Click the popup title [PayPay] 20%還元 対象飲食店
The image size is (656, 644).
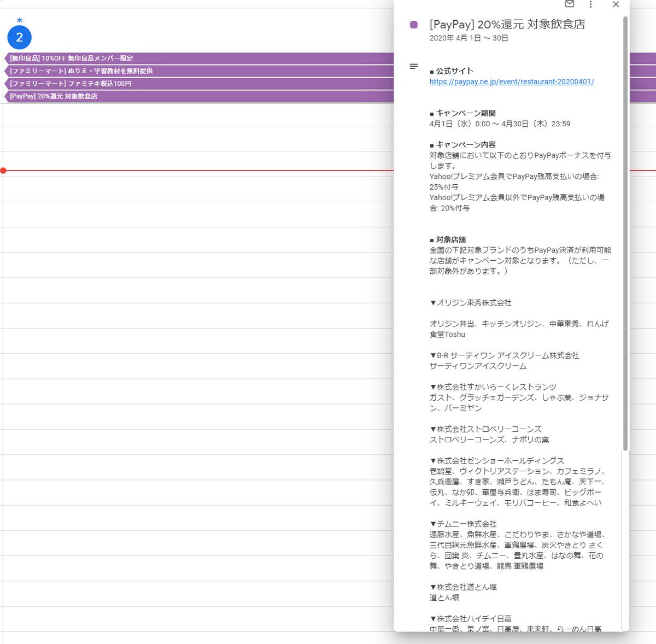(507, 25)
